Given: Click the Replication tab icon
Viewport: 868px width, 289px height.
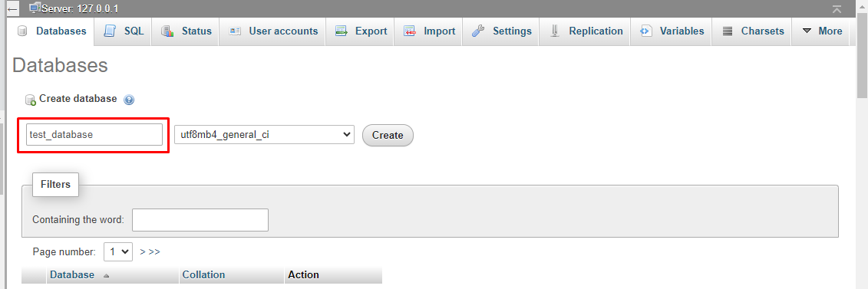Looking at the screenshot, I should [555, 31].
